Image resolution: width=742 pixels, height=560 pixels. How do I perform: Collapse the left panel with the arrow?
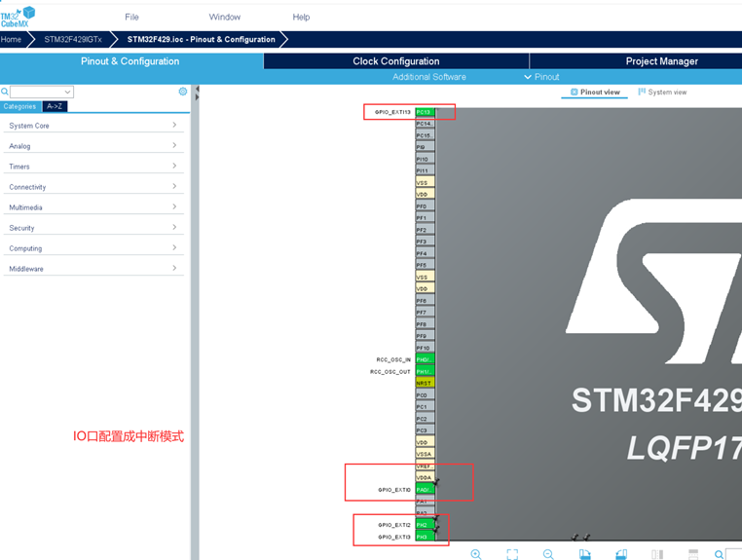pos(197,89)
